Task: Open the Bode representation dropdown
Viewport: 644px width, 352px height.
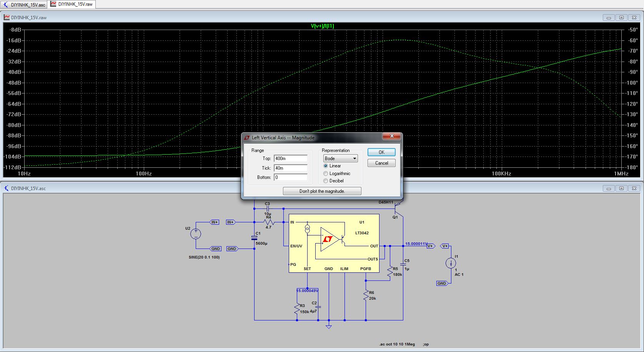Action: coord(340,158)
